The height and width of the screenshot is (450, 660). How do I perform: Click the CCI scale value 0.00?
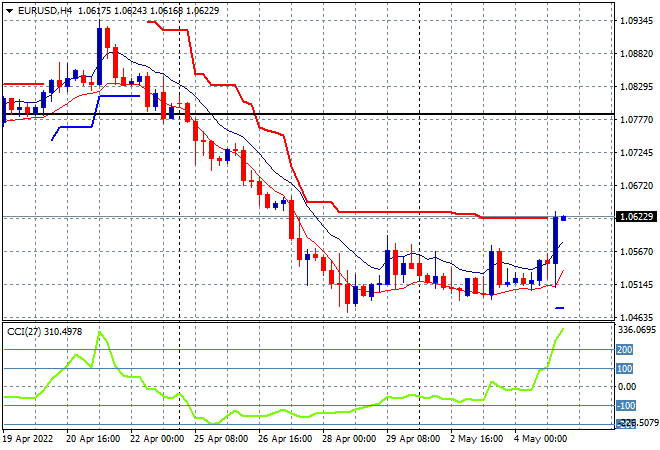(627, 386)
